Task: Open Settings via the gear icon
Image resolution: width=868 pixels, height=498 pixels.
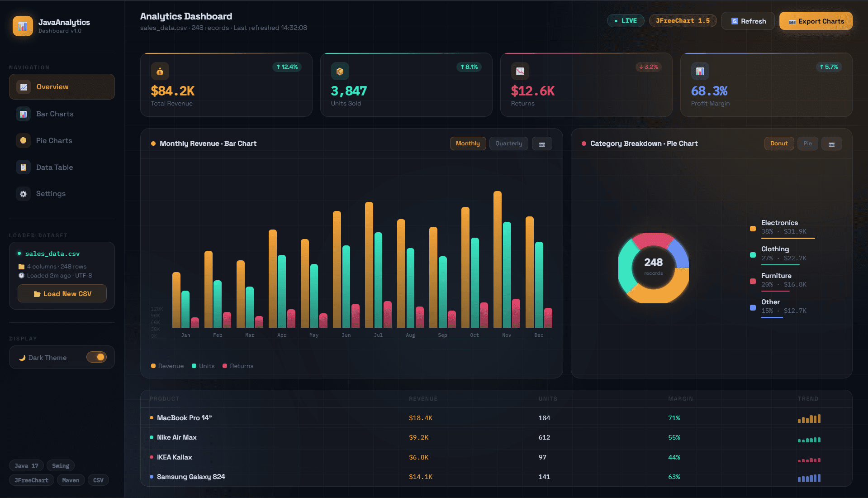Action: point(23,194)
